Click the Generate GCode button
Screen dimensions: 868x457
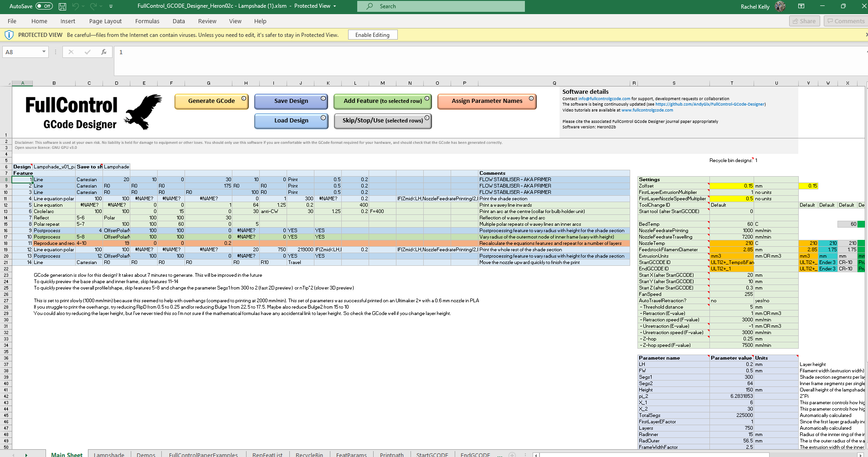click(x=211, y=101)
